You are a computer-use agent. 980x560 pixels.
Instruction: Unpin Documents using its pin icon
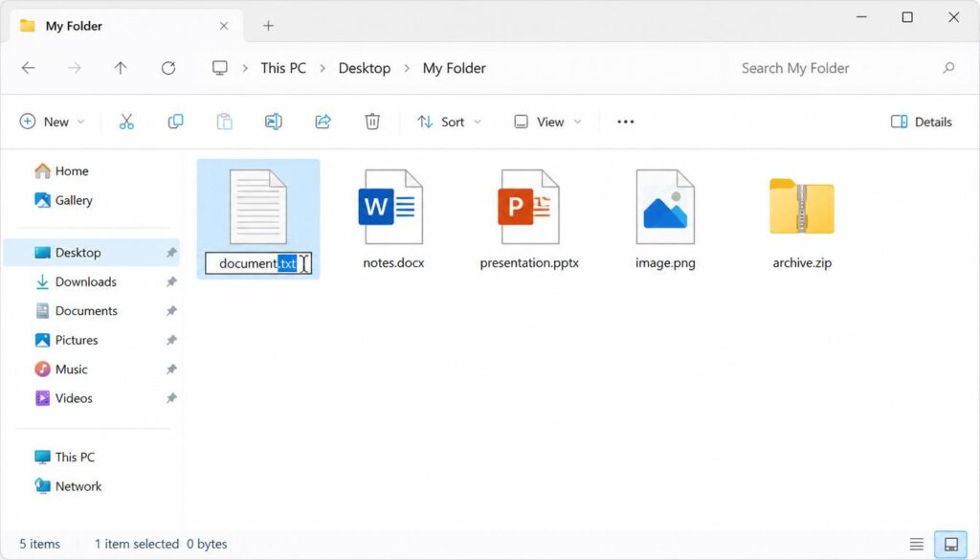click(x=171, y=311)
